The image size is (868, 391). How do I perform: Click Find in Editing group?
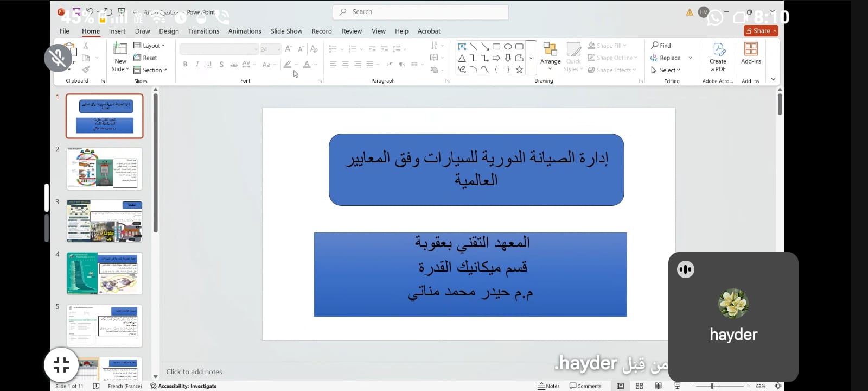(661, 46)
